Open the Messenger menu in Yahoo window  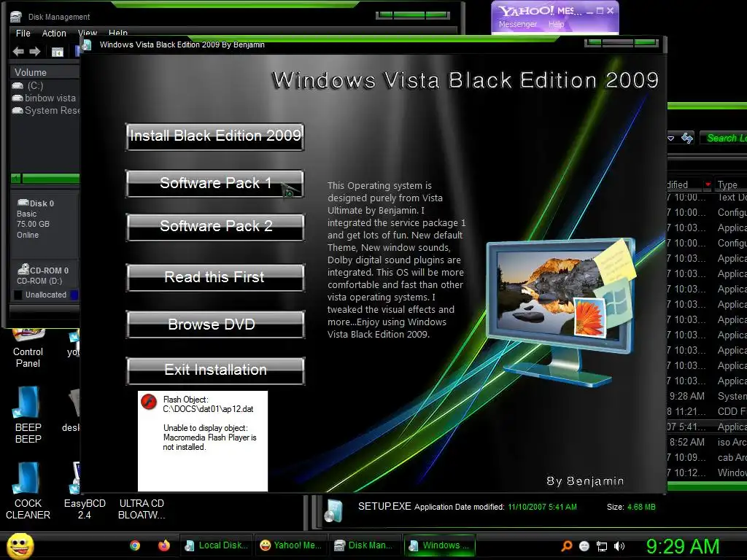coord(517,24)
